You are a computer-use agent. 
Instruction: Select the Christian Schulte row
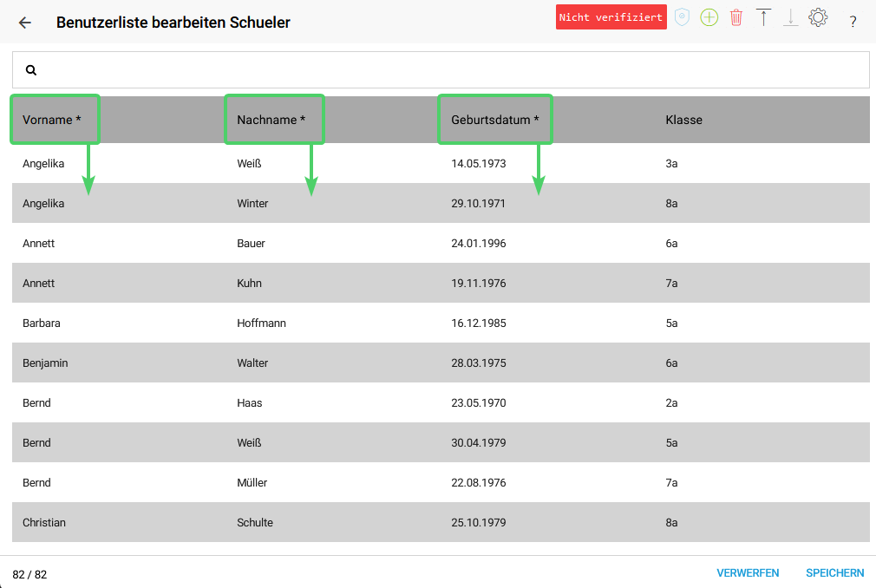441,522
